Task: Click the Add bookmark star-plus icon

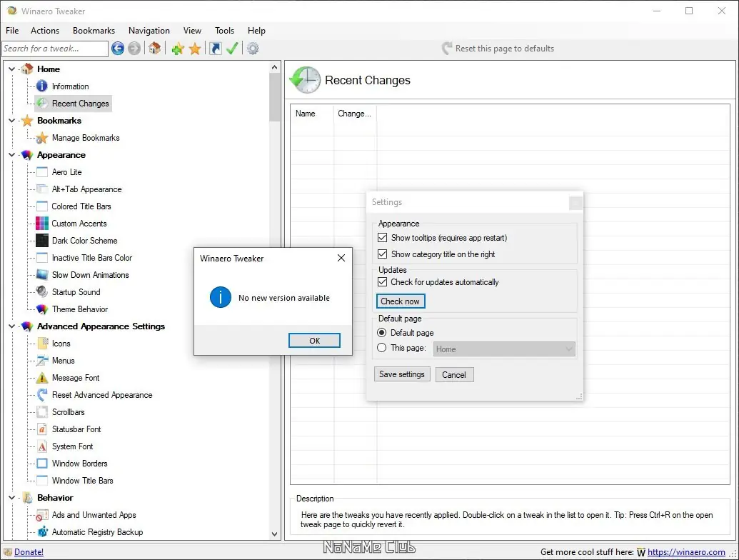Action: click(x=178, y=48)
